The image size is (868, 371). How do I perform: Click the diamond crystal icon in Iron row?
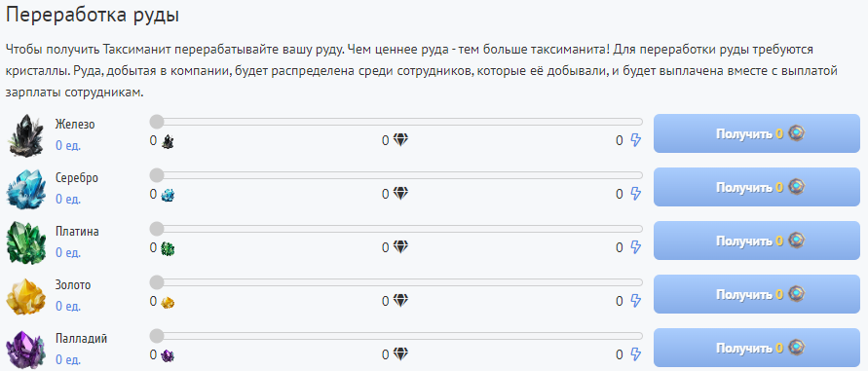(x=400, y=140)
